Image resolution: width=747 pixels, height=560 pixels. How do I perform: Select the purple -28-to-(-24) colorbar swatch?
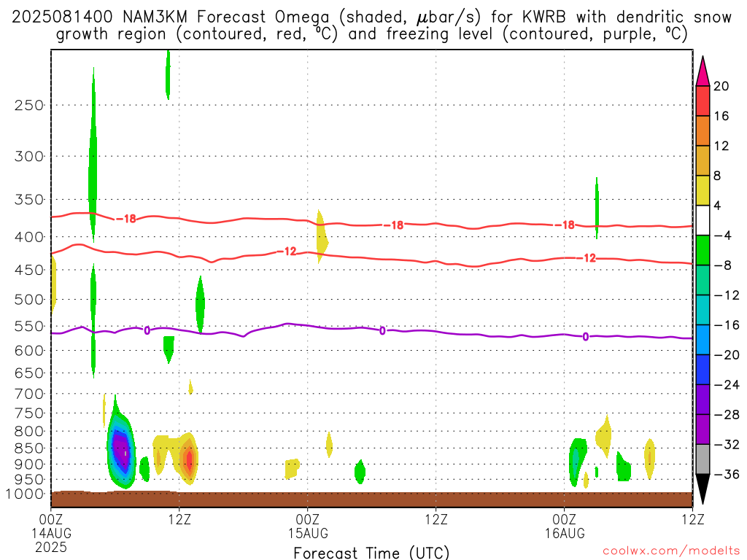(x=703, y=400)
